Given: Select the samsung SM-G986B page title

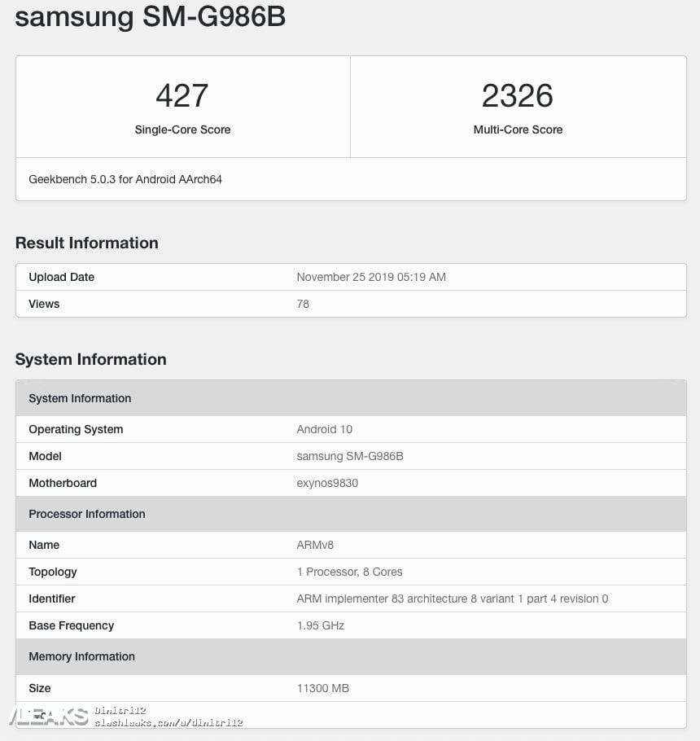Looking at the screenshot, I should [x=149, y=17].
